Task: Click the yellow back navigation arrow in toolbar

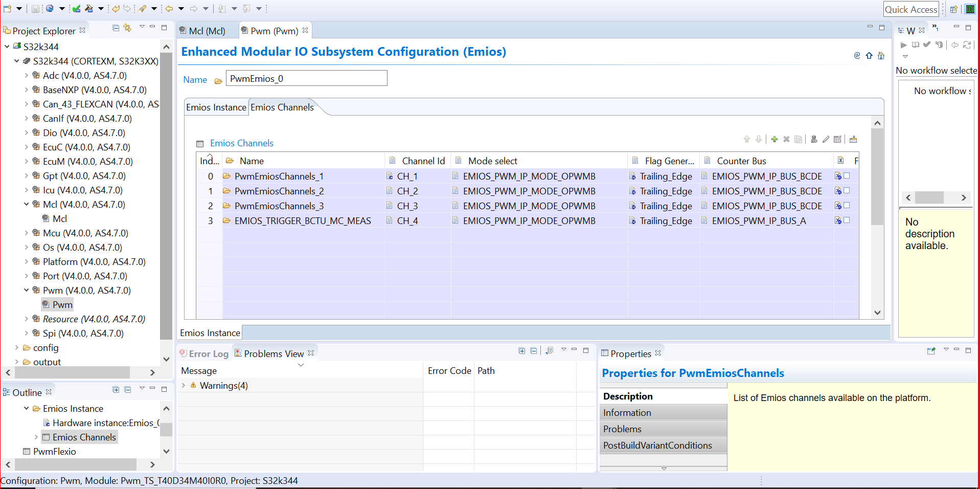Action: (x=169, y=8)
